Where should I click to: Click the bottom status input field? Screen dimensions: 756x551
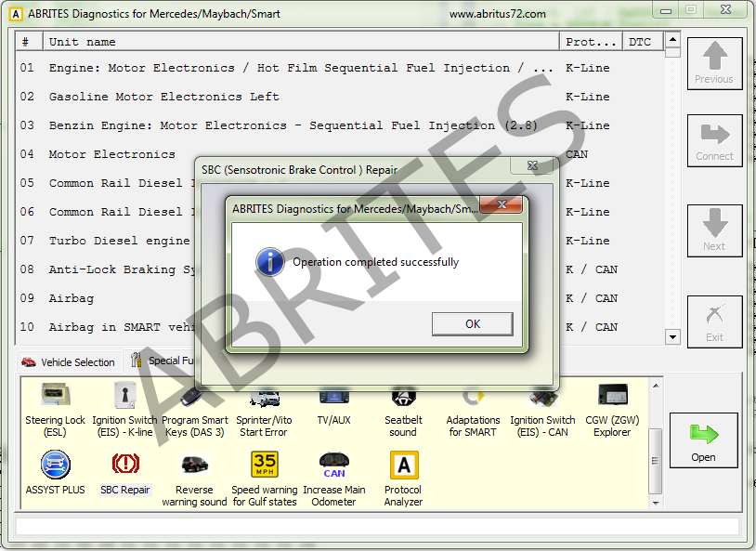click(x=377, y=527)
